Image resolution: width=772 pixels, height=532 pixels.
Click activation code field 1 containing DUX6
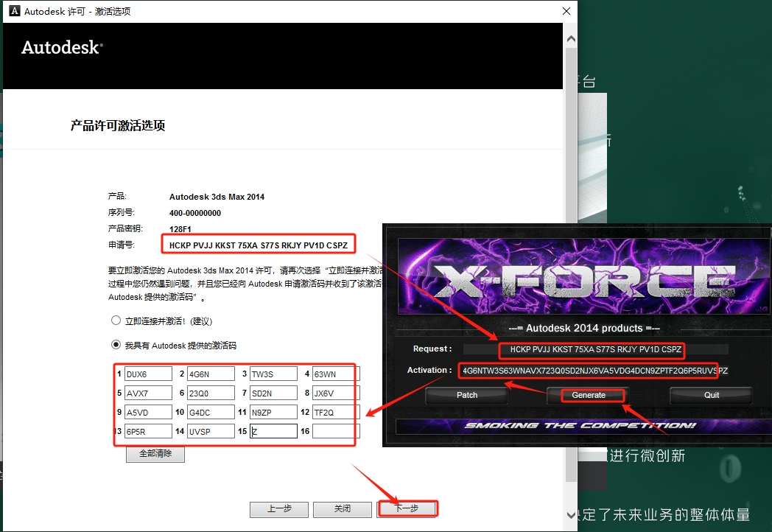click(148, 374)
